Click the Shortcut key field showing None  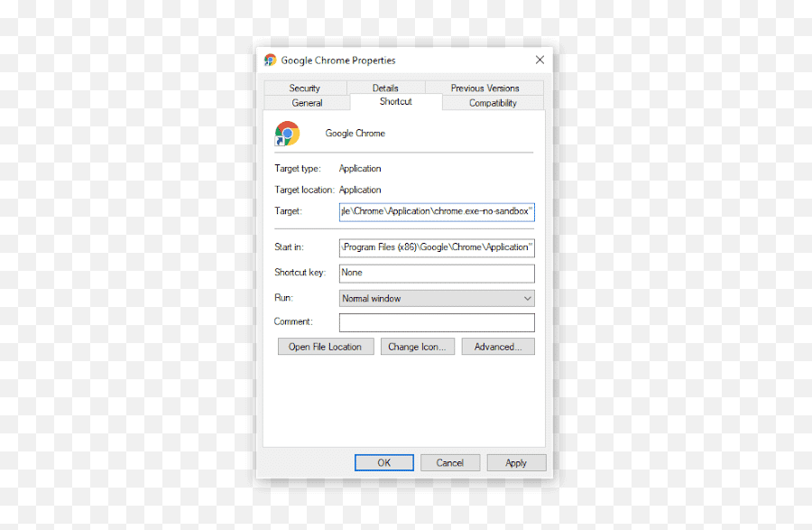437,273
